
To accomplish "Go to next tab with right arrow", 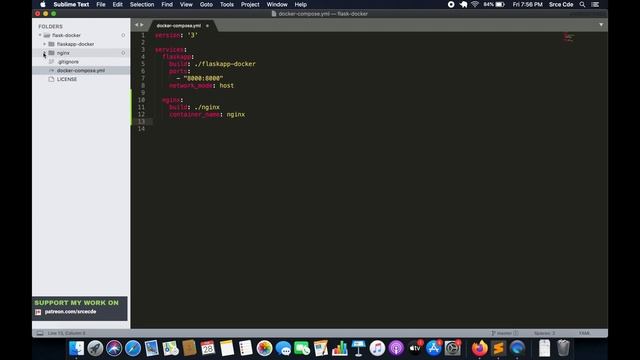I will (x=142, y=25).
